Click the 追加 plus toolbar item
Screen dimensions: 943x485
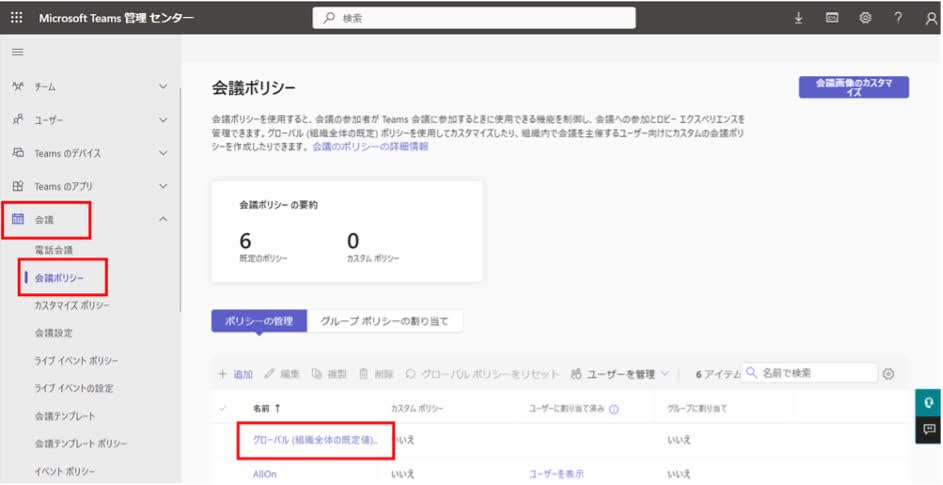[235, 374]
